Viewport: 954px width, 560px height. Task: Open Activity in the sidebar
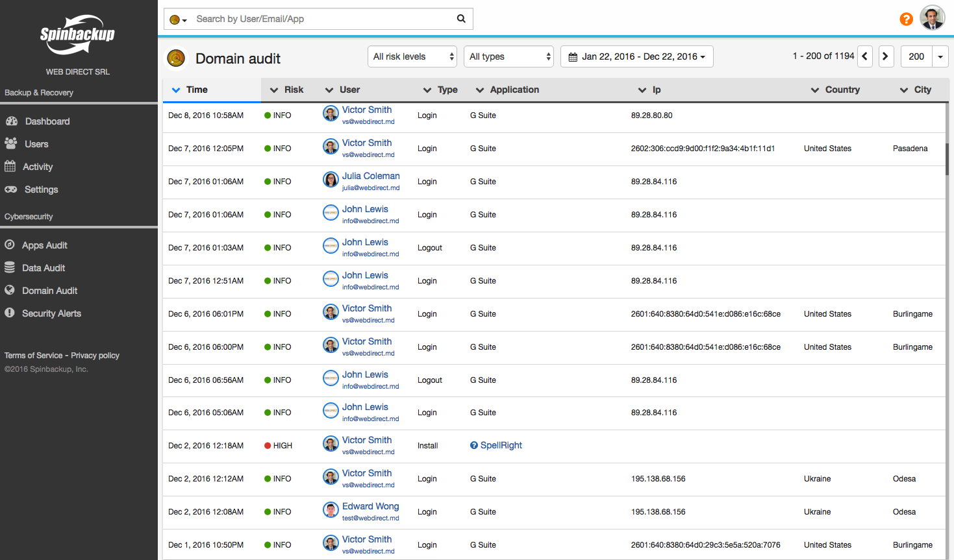coord(38,167)
